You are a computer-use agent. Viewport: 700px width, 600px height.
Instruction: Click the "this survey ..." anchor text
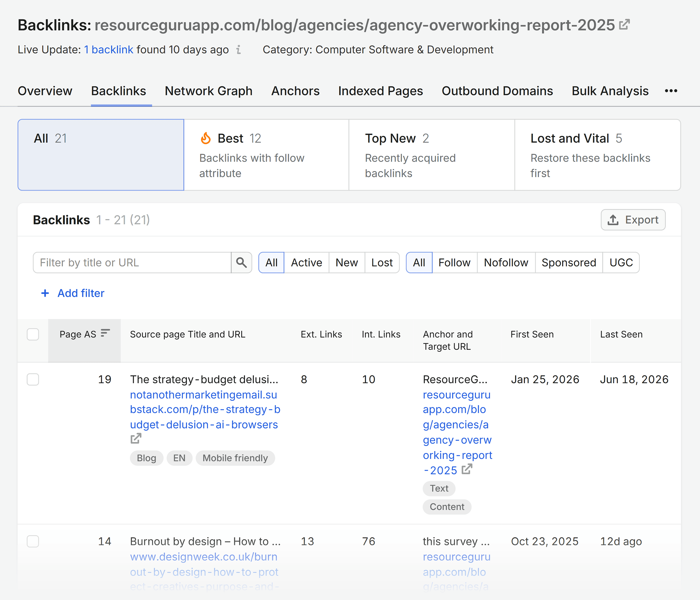456,542
